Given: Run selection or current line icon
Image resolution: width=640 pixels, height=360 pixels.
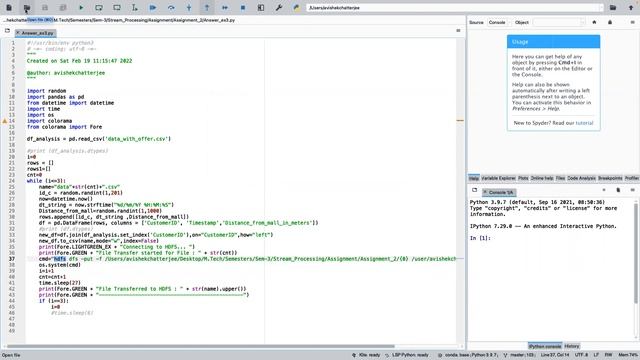Looking at the screenshot, I should pos(135,8).
